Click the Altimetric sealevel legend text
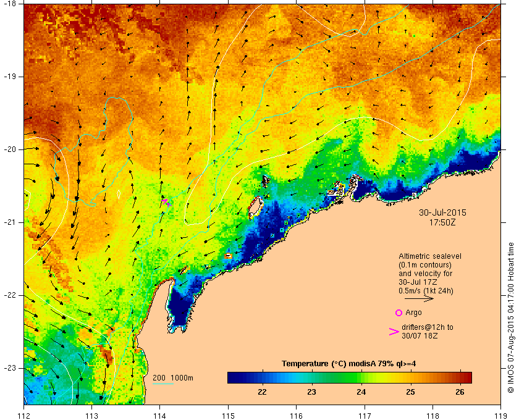519x420 pixels. tap(430, 256)
